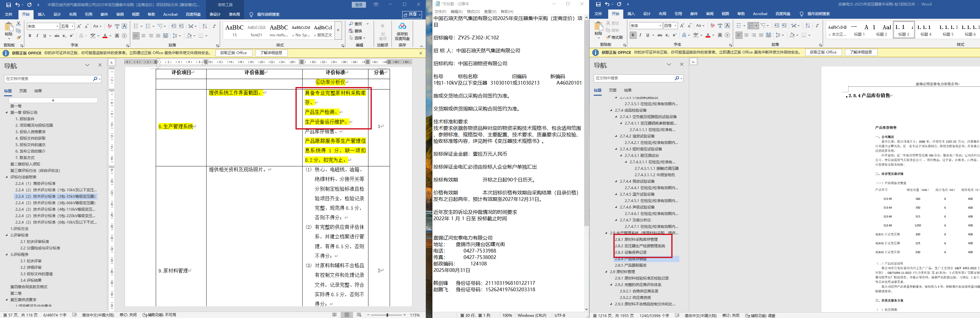The image size is (980, 318).
Task: Collapse 2.9 原材料管理 in right navigation
Action: tap(606, 272)
